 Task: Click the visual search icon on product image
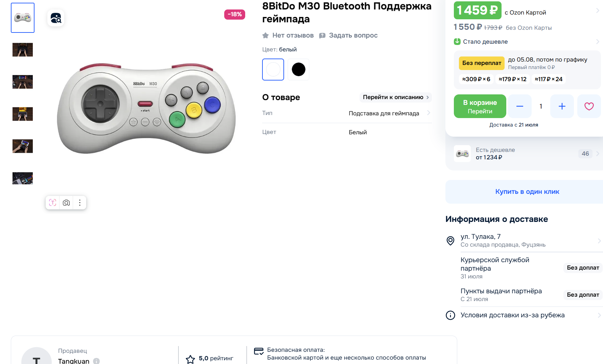click(56, 18)
